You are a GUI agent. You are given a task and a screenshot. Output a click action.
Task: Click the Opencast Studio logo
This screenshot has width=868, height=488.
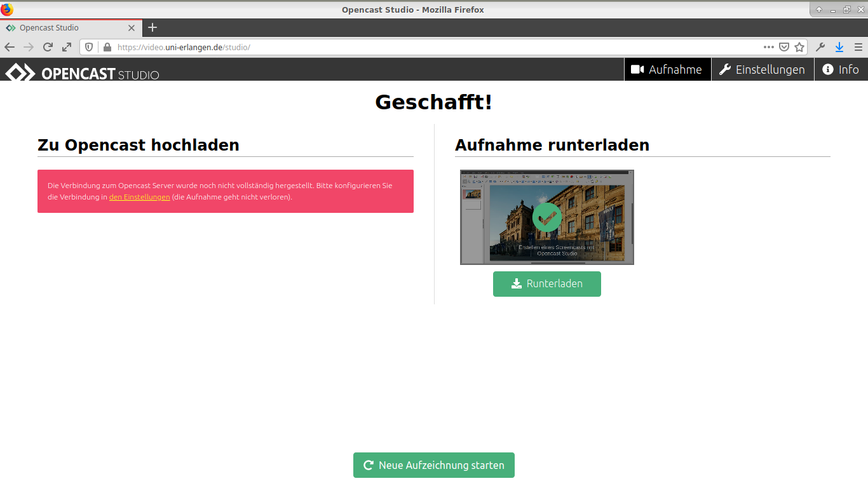(83, 71)
